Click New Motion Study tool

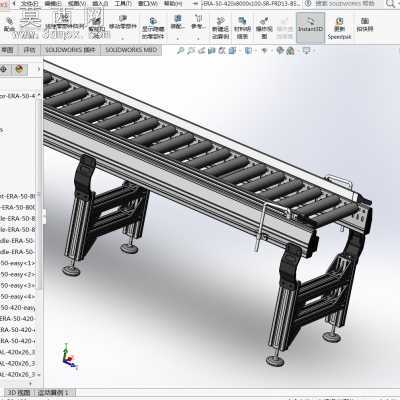click(x=220, y=28)
